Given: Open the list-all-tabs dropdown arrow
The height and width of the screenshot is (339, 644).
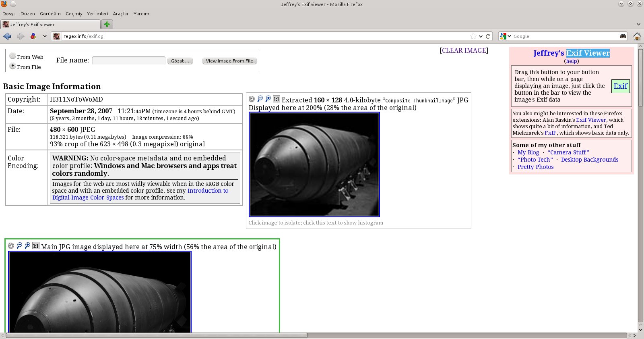Looking at the screenshot, I should 638,25.
